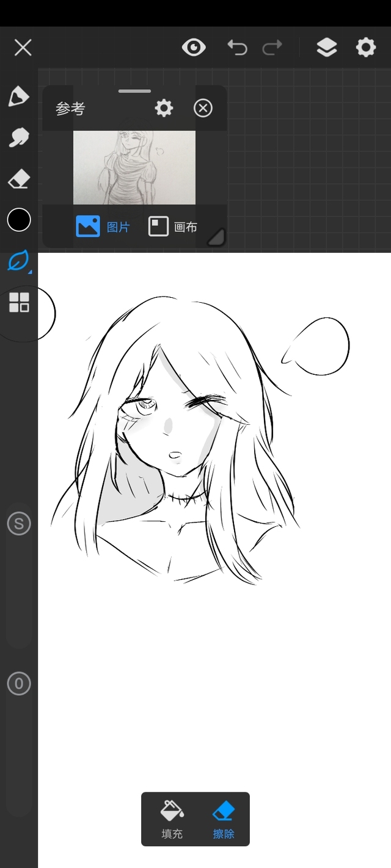Exit the canvas with X icon
Screen dimensions: 391x868
[x=23, y=47]
